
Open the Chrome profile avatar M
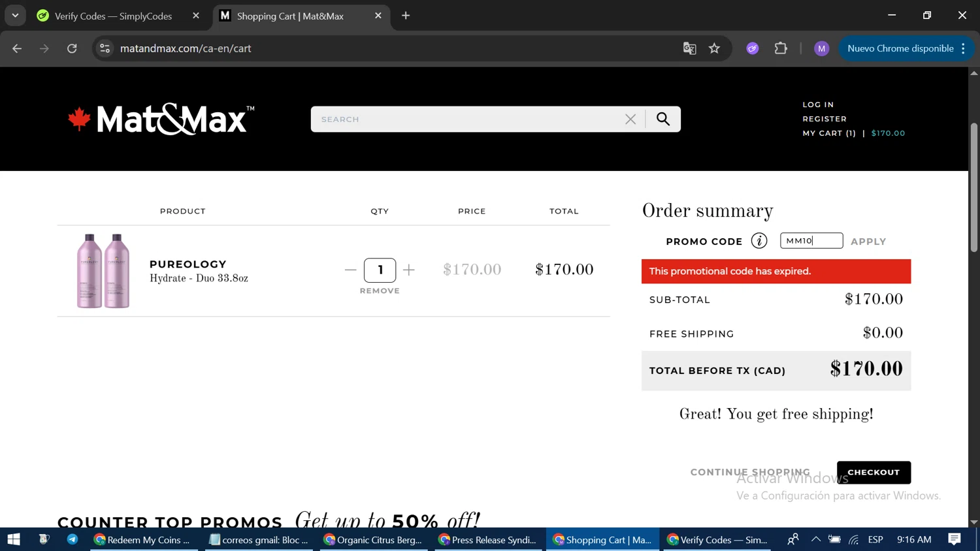coord(821,48)
